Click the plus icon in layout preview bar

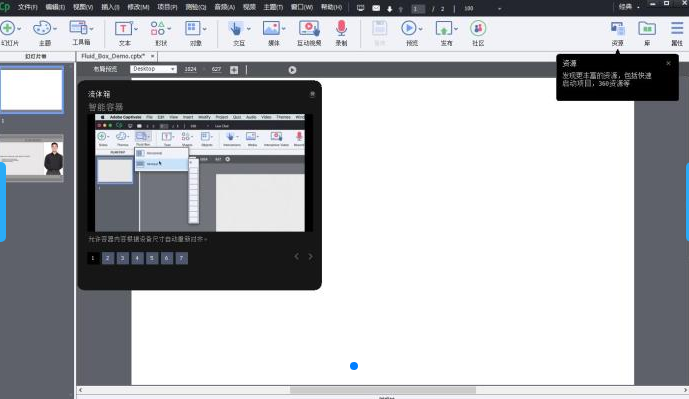[234, 70]
